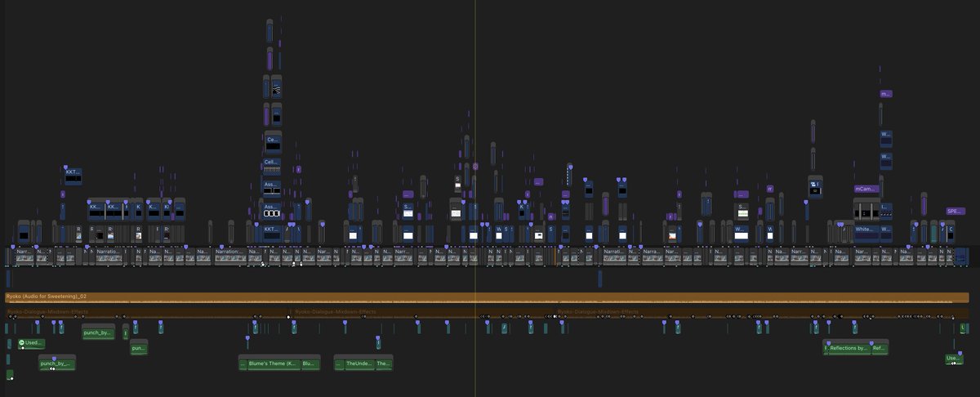Click the keyframe diamonds under lower punch_by_... clip
This screenshot has height=397, width=980.
[x=51, y=368]
